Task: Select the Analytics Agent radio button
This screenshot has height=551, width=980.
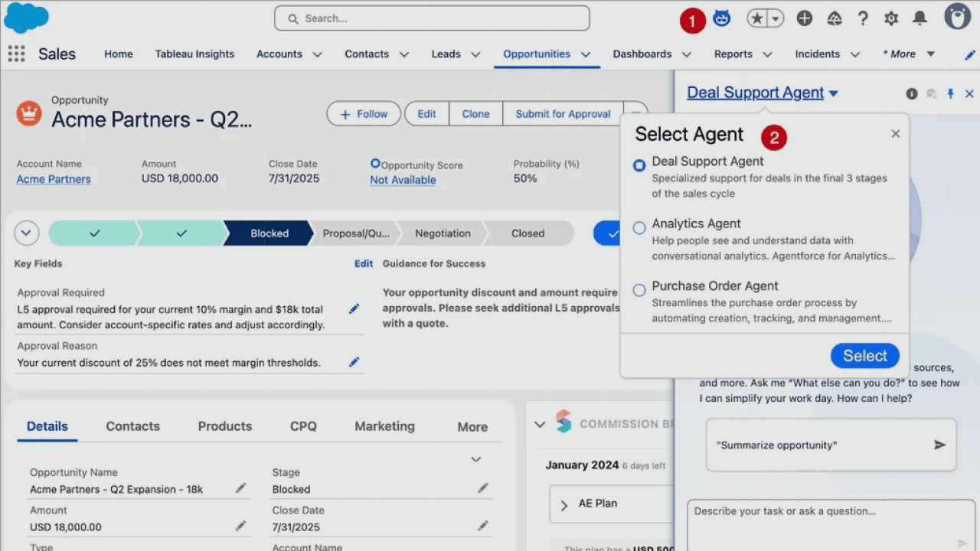Action: (639, 227)
